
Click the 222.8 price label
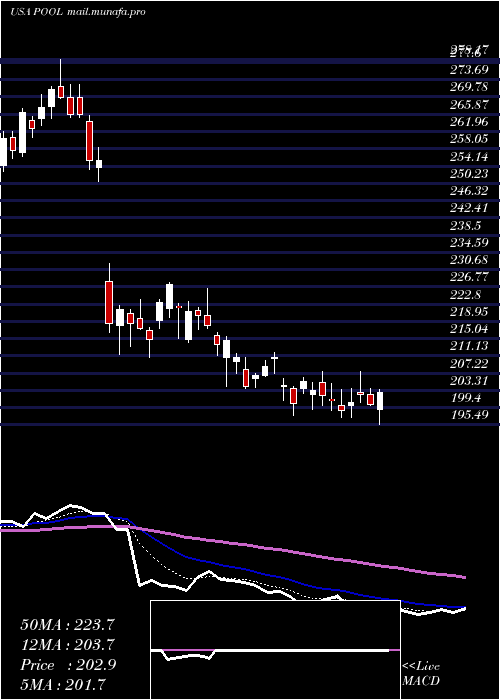point(466,295)
